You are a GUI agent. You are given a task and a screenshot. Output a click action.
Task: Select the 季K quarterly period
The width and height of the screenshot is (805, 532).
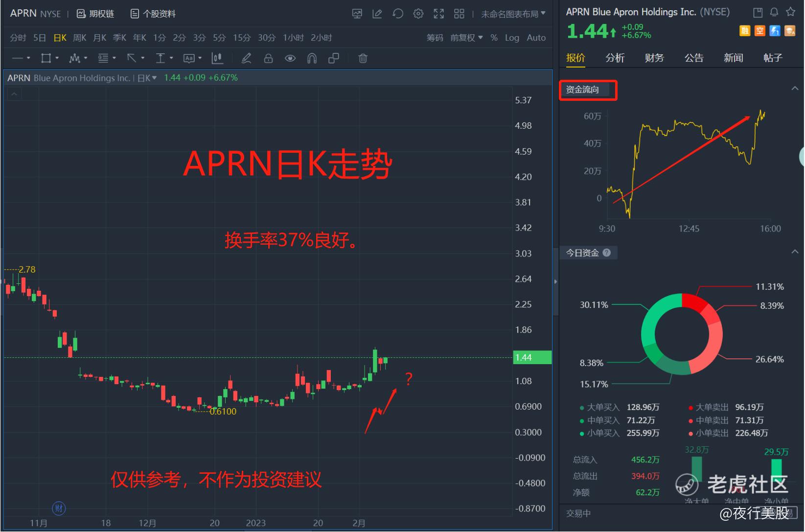[x=119, y=38]
